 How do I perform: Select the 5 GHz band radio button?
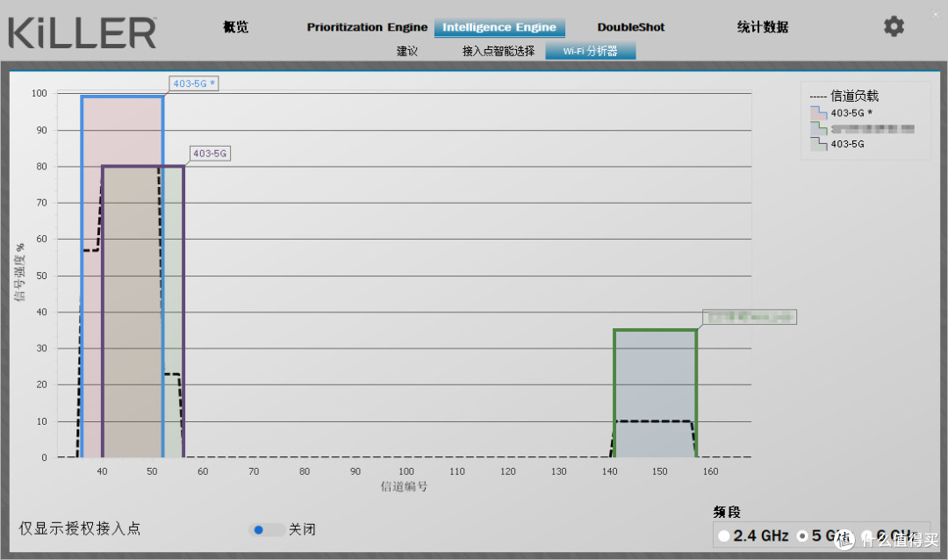click(x=802, y=535)
